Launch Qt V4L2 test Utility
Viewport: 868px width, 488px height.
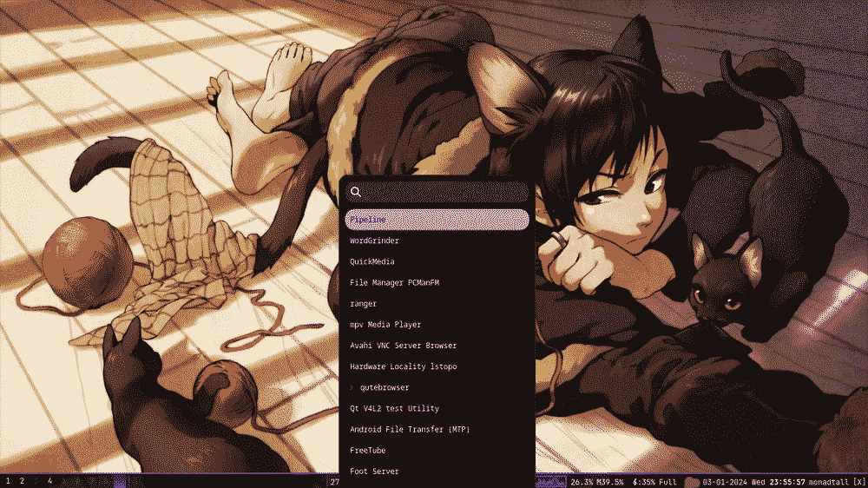(394, 408)
